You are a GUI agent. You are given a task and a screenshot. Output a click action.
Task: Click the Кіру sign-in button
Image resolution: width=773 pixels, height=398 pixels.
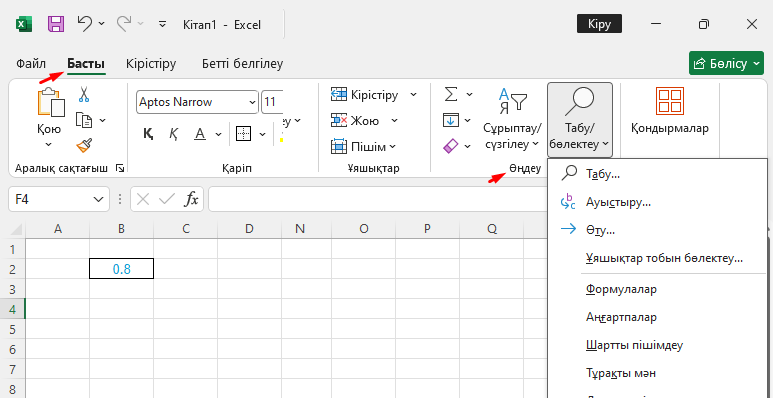tap(599, 24)
